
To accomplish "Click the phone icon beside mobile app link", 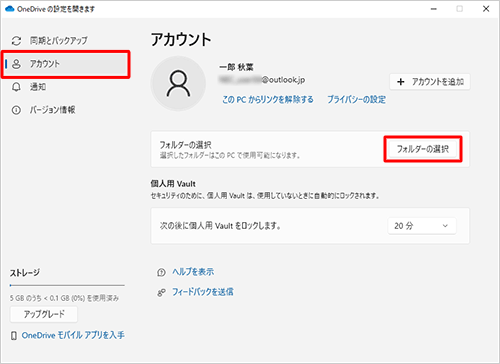I will pyautogui.click(x=14, y=335).
